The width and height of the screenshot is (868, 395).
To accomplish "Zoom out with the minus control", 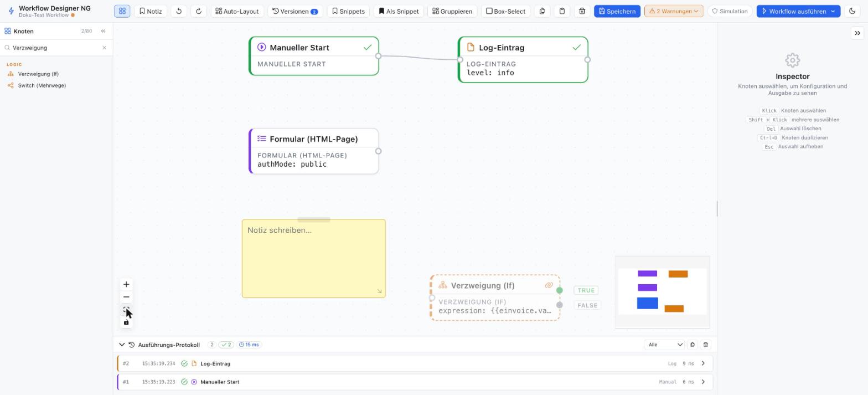I will click(x=126, y=297).
